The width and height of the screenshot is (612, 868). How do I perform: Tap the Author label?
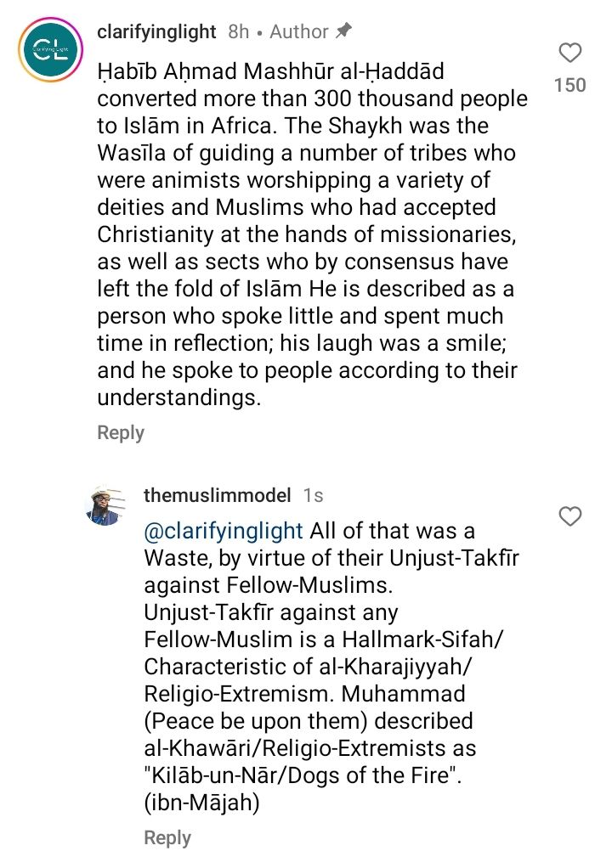coord(298,32)
